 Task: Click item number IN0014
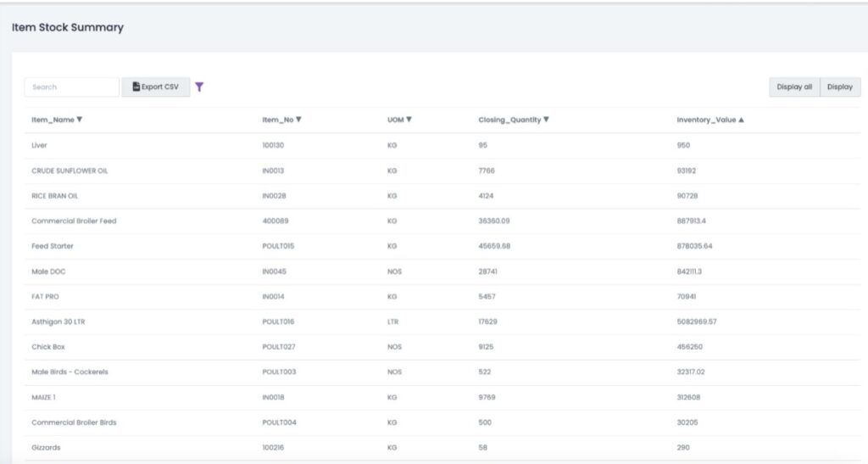click(274, 297)
